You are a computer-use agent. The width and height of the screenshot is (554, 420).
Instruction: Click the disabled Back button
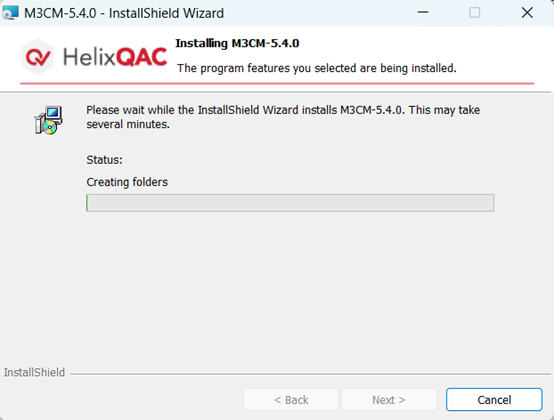[x=291, y=400]
